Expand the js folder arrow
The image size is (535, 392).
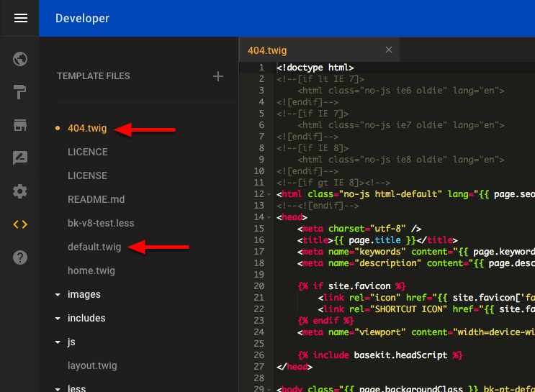tap(58, 342)
